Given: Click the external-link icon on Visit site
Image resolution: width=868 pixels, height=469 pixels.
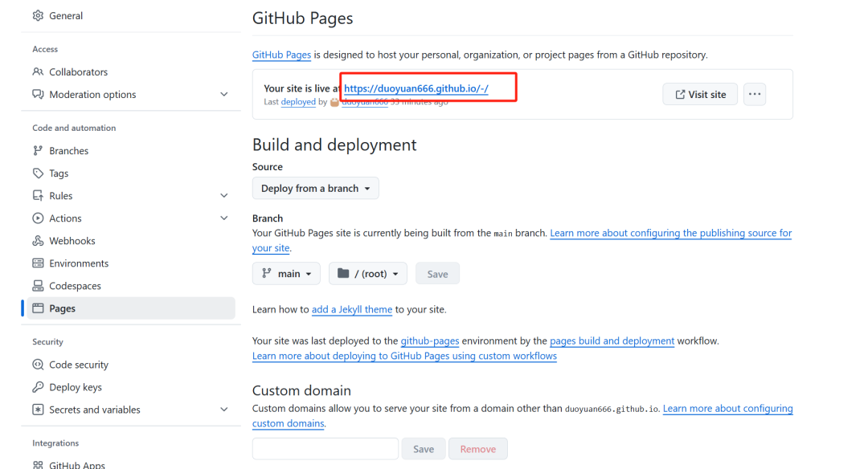Looking at the screenshot, I should pyautogui.click(x=680, y=95).
